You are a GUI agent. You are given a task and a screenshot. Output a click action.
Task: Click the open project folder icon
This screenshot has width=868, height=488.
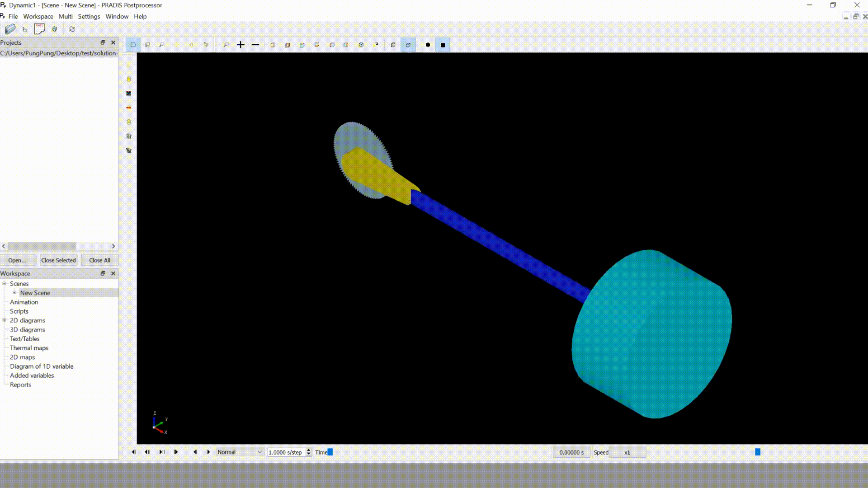click(10, 29)
